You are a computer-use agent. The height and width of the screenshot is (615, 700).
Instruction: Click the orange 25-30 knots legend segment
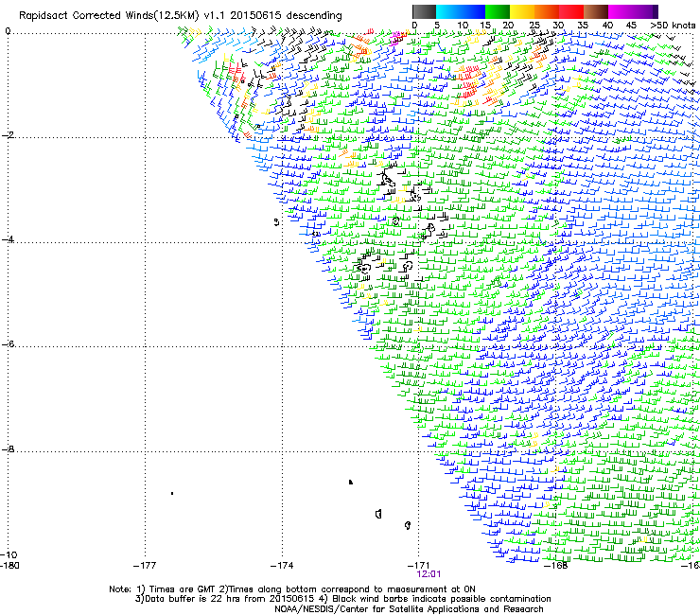547,11
